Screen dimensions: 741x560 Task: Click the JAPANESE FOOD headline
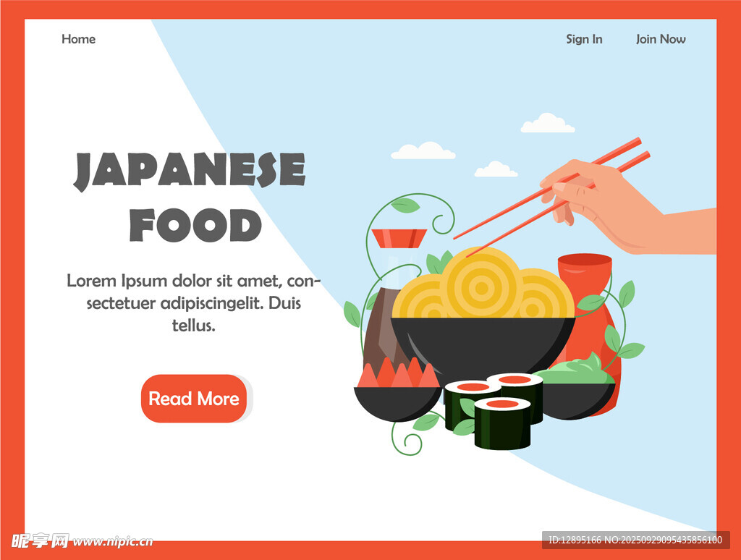[x=190, y=197]
